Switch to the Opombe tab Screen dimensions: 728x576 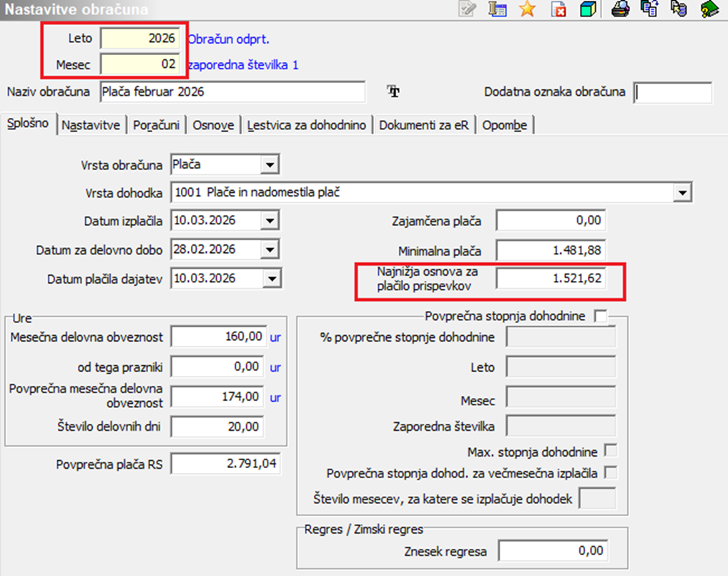click(505, 125)
